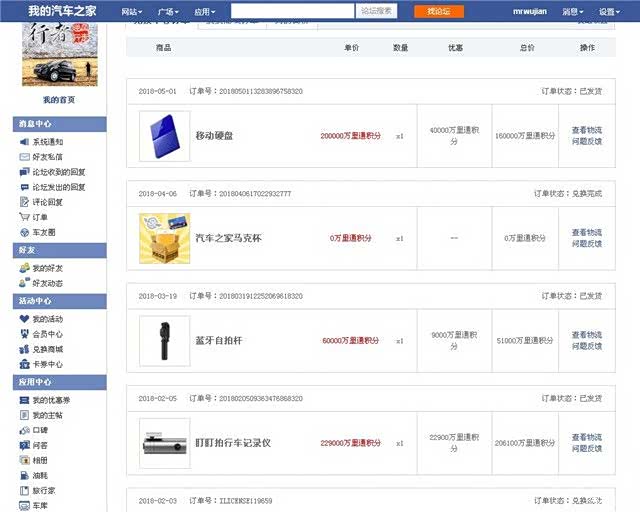The image size is (640, 512).
Task: Click the 我的好友 people icon
Action: click(24, 268)
